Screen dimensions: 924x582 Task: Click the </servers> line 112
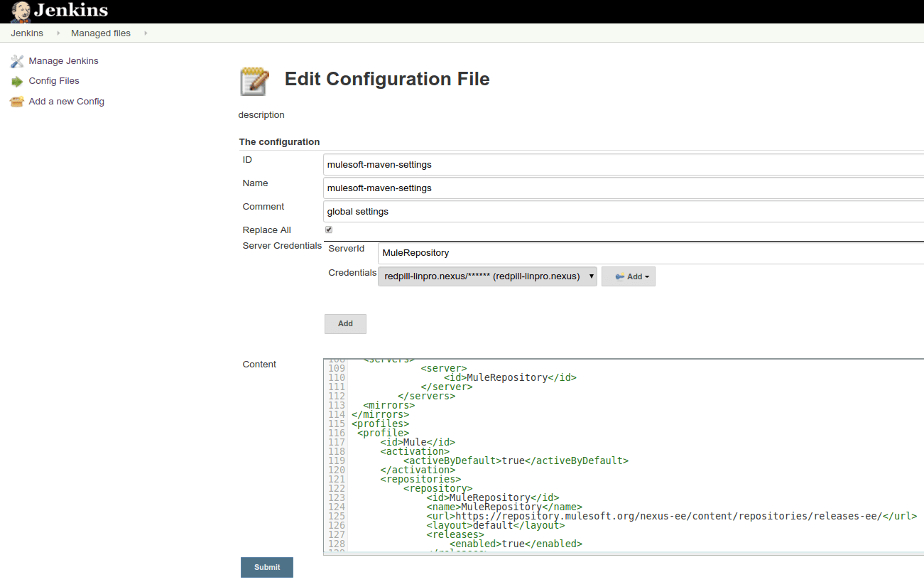pos(426,396)
